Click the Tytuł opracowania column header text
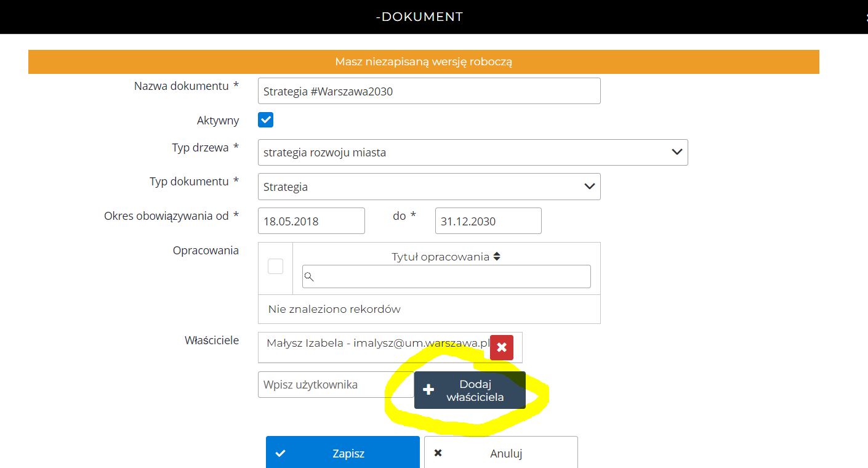 (440, 257)
